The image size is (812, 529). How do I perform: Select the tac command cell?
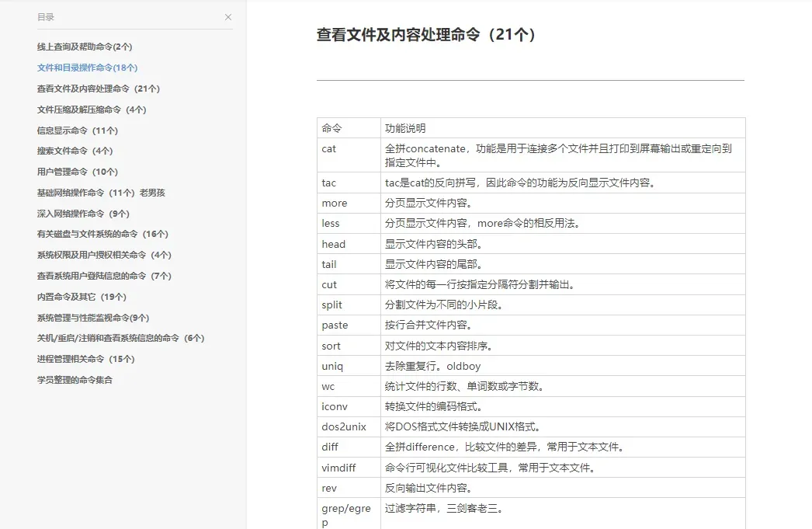(x=349, y=183)
